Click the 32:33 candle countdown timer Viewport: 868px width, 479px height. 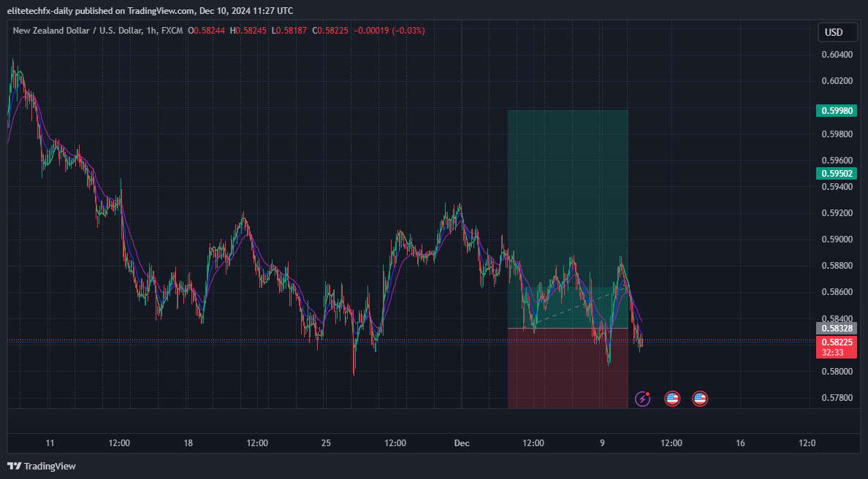coord(833,353)
